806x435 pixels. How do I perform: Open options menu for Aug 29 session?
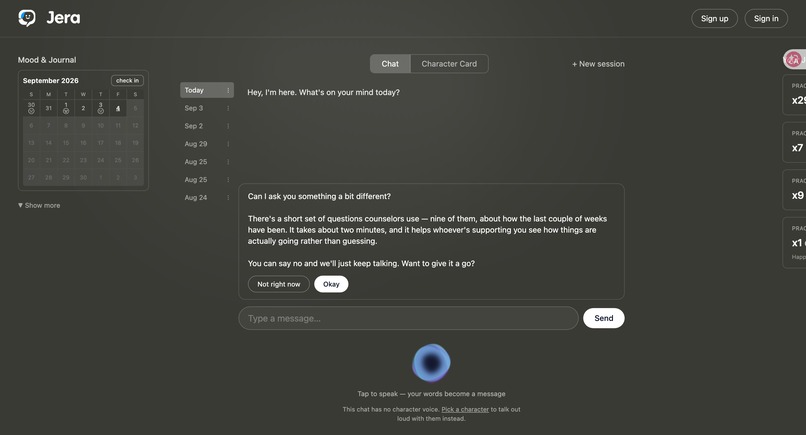228,144
